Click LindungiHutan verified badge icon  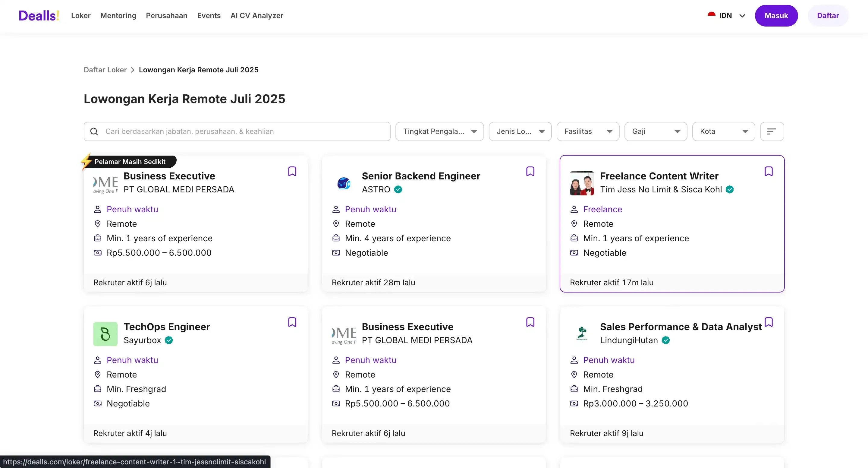tap(665, 340)
